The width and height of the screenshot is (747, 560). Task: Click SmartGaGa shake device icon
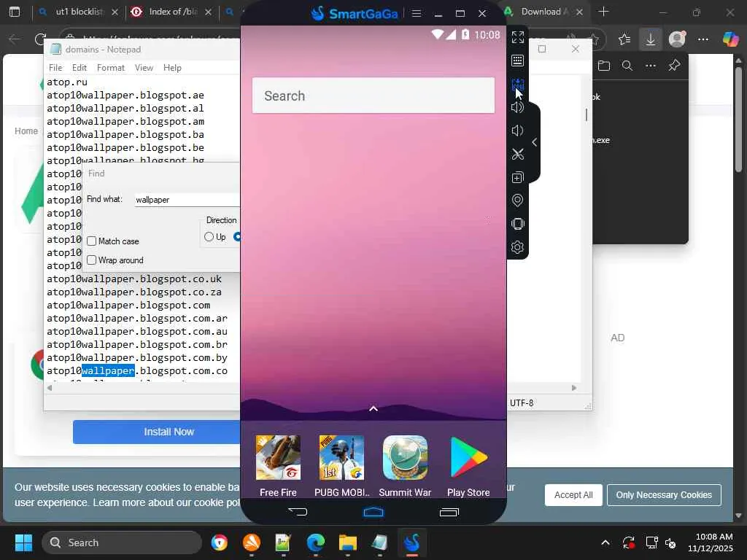click(517, 224)
